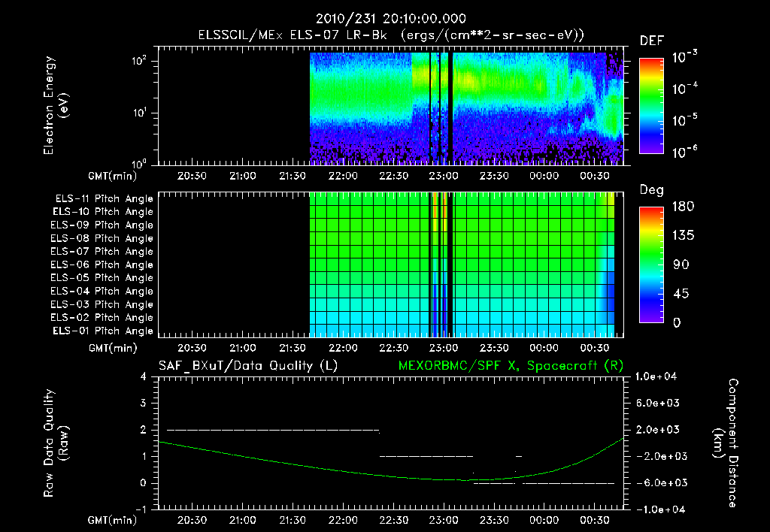Viewport: 770px width, 532px height.
Task: Select the ELS-04 Pitch Angle label
Action: pos(102,291)
